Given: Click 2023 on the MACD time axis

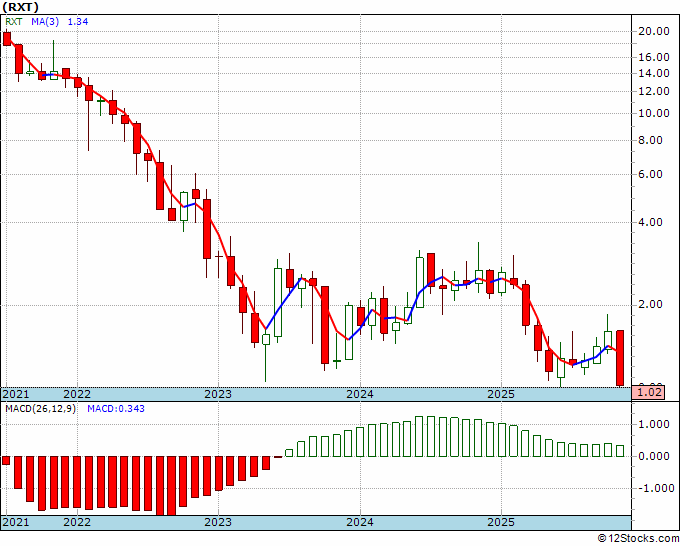Looking at the screenshot, I should 218,521.
